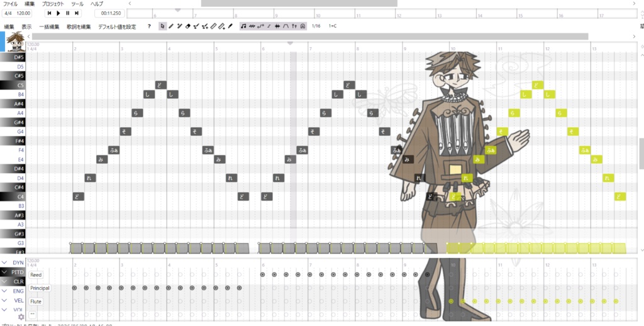
Task: Click the 4/4 time signature button
Action: (x=8, y=13)
